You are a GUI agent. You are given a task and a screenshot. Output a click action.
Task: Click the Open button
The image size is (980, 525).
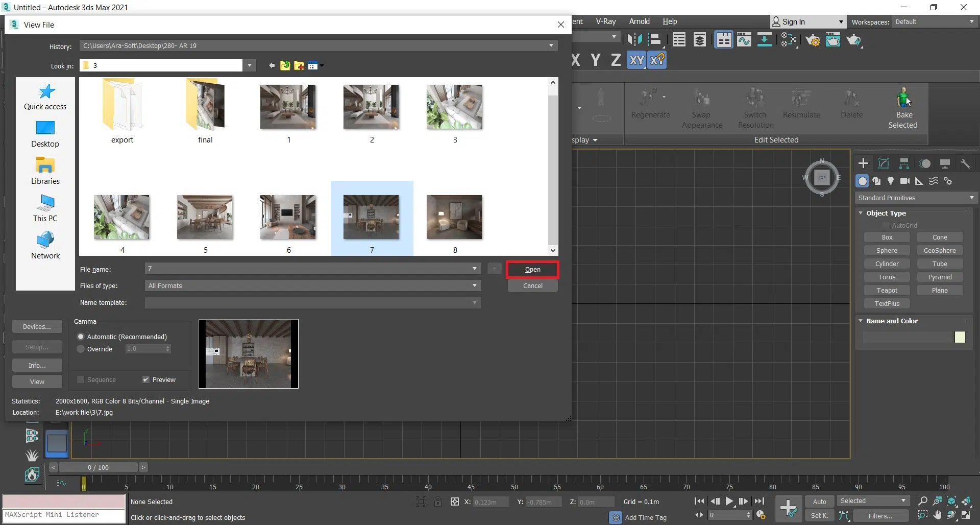coord(532,270)
